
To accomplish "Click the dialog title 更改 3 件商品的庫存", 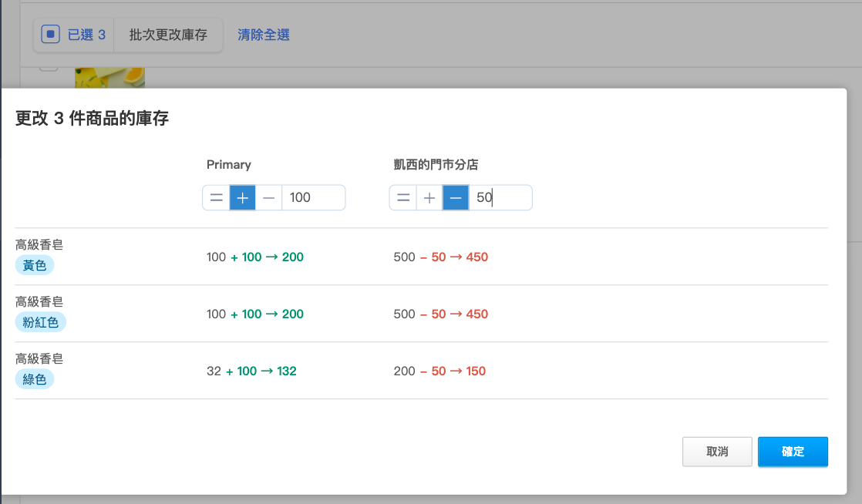I will click(92, 118).
